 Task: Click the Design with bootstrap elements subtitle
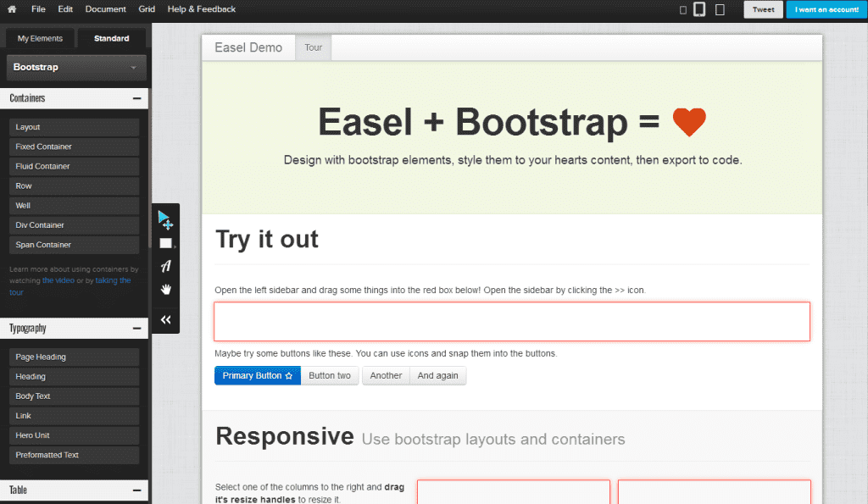(513, 160)
